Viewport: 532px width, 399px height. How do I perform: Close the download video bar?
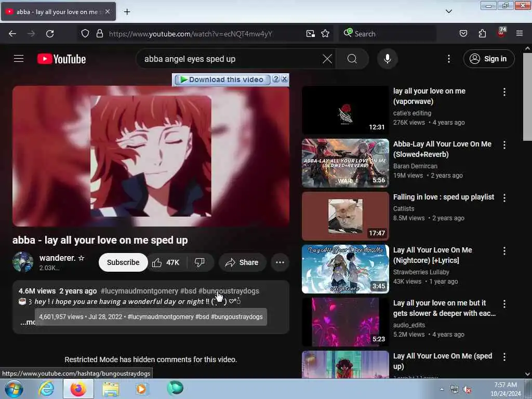284,79
